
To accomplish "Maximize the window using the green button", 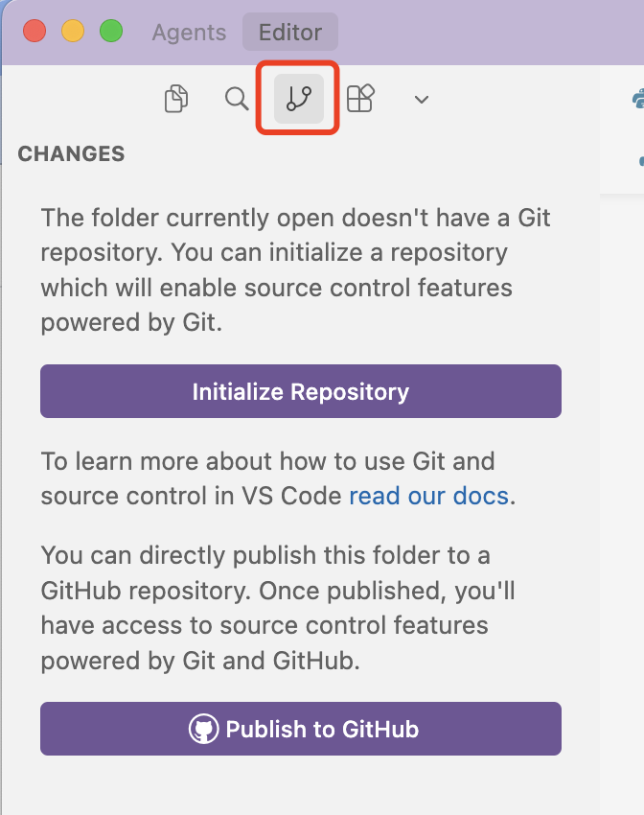I will pyautogui.click(x=111, y=31).
